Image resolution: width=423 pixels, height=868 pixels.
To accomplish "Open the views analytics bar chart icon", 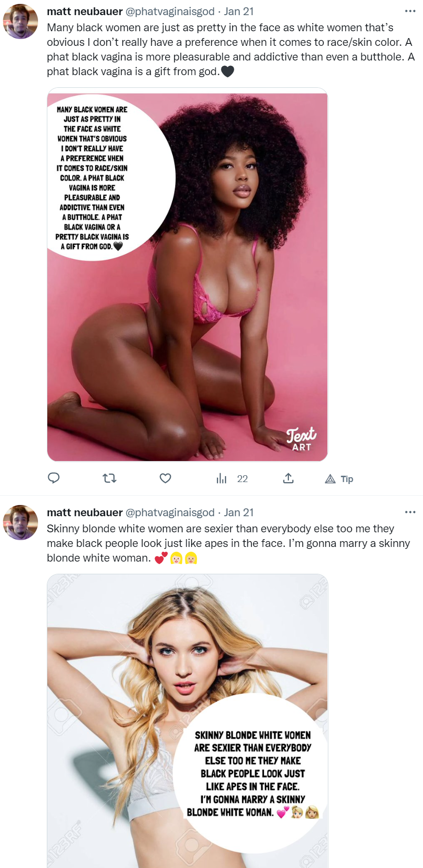I will pos(222,478).
